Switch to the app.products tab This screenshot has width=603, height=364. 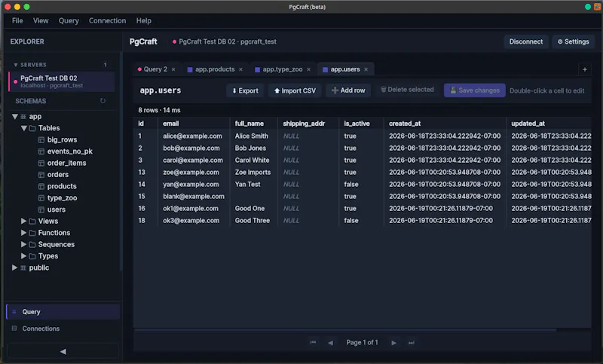215,69
